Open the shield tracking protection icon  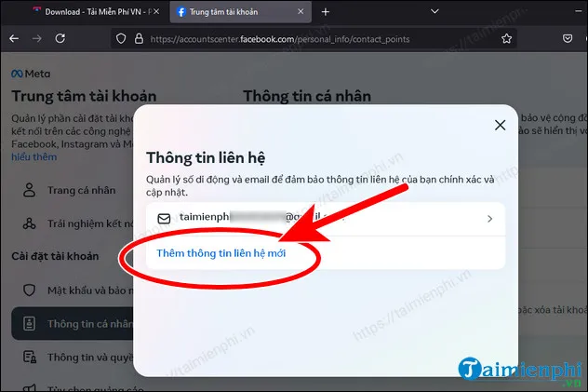[121, 38]
